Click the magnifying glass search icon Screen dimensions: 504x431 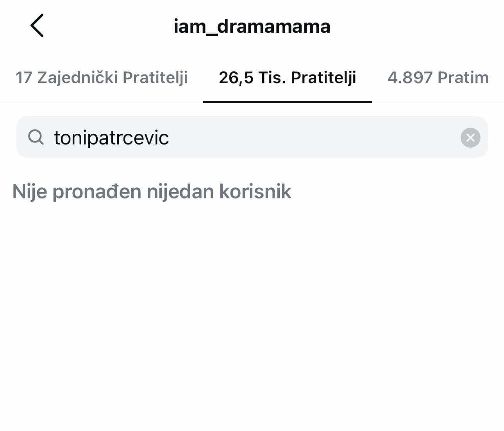pyautogui.click(x=36, y=137)
